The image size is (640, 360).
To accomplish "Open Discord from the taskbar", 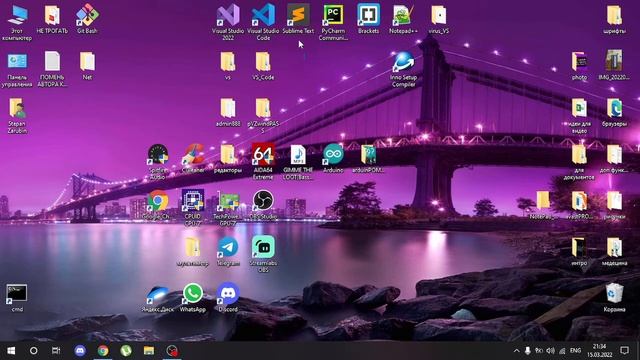I will [80, 351].
